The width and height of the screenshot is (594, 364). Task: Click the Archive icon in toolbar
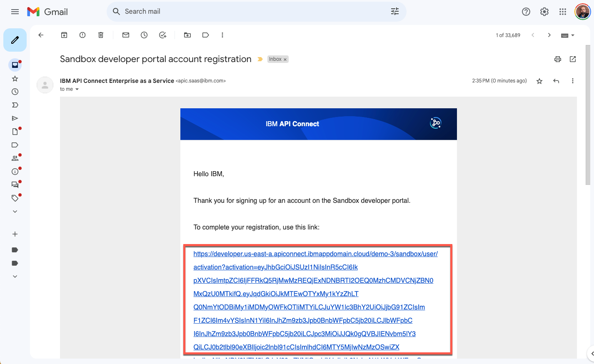point(64,35)
